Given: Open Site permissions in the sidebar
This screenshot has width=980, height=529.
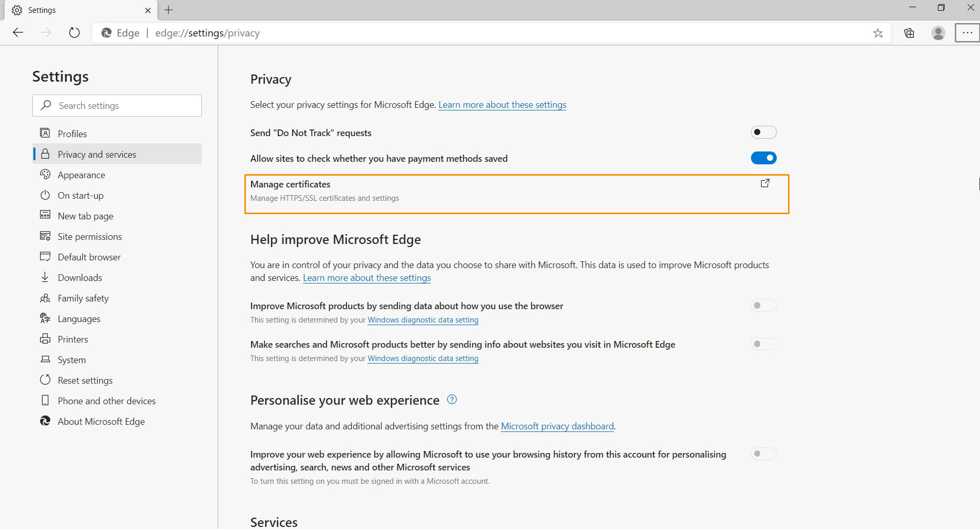Looking at the screenshot, I should pyautogui.click(x=89, y=237).
